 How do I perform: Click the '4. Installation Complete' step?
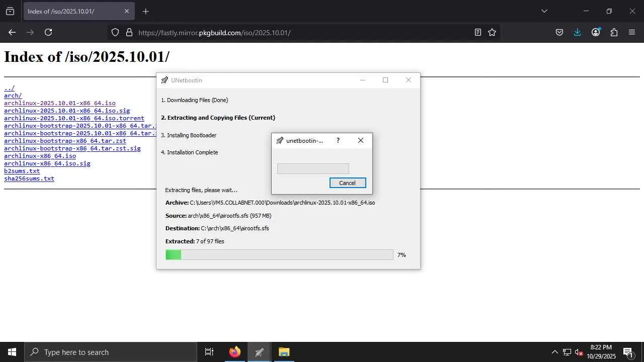tap(190, 152)
